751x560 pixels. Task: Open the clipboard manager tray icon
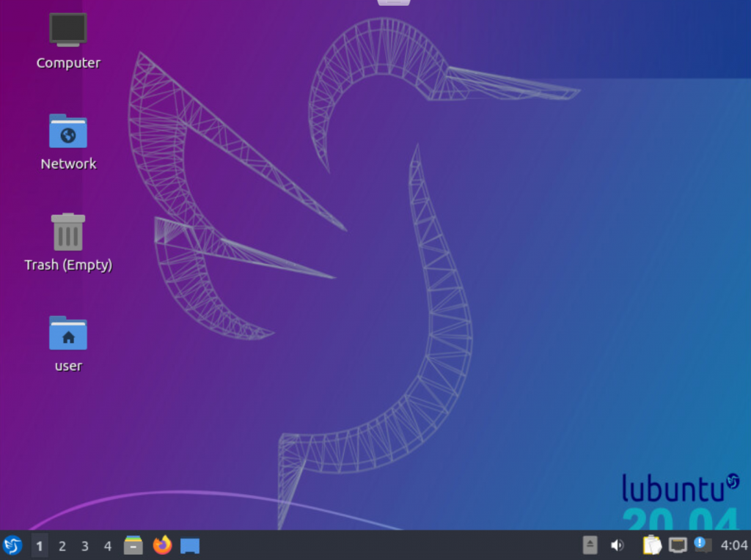(x=652, y=545)
